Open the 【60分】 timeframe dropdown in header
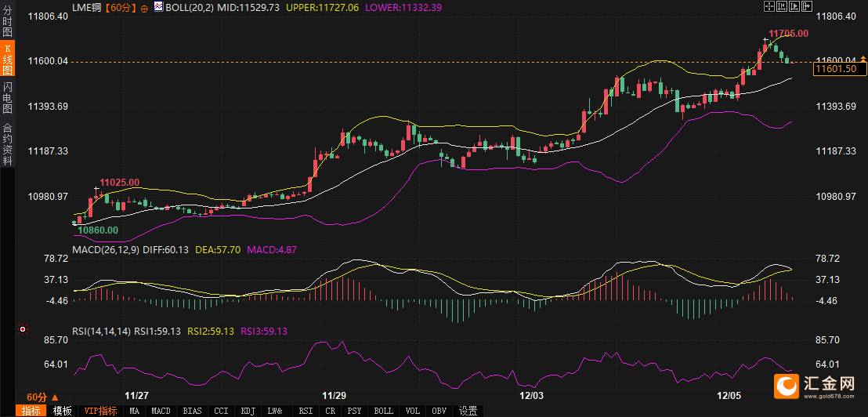Viewport: 868px width, 417px height. tap(119, 7)
